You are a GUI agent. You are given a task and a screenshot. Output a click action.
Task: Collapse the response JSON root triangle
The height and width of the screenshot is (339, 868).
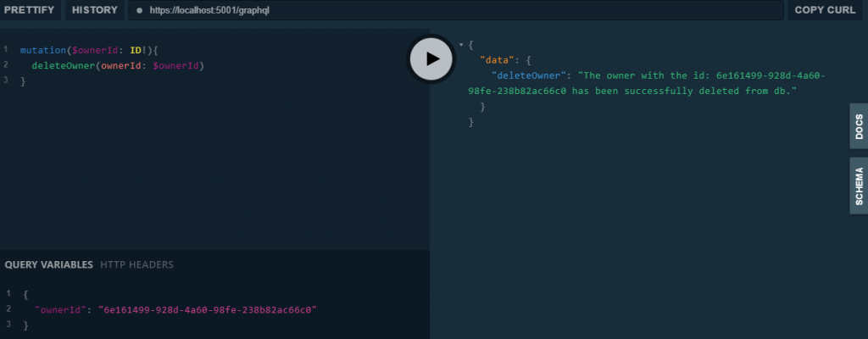click(461, 44)
